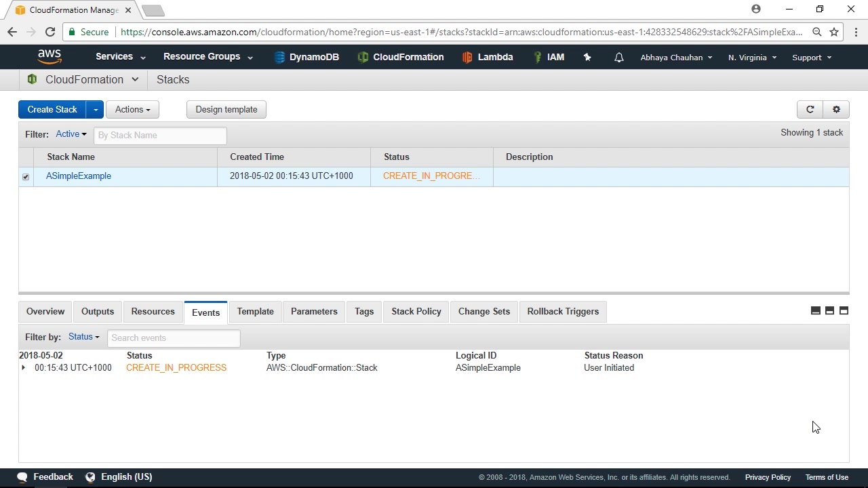This screenshot has height=488, width=868.
Task: Focus the Search events field
Action: click(x=174, y=338)
